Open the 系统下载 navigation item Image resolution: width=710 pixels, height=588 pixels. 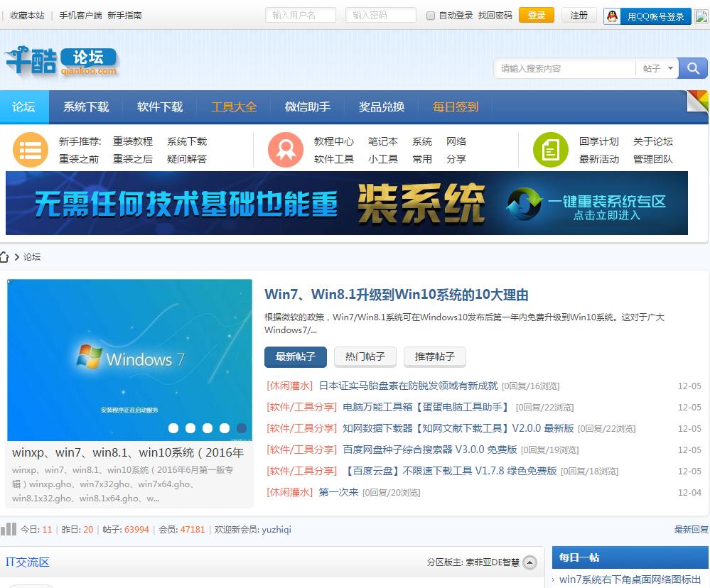[86, 107]
